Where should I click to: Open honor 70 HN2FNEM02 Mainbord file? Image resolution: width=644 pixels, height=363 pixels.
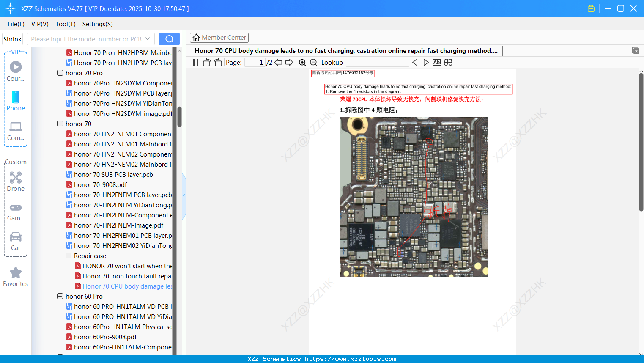tap(119, 164)
